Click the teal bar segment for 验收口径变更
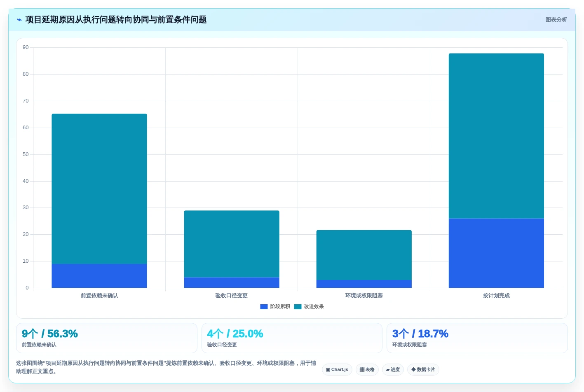This screenshot has width=584, height=392. coord(232,244)
